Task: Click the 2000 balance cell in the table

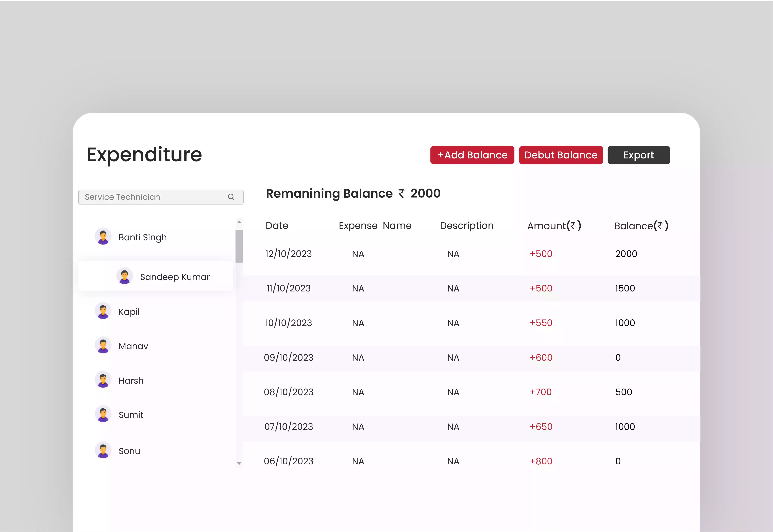Action: (626, 254)
